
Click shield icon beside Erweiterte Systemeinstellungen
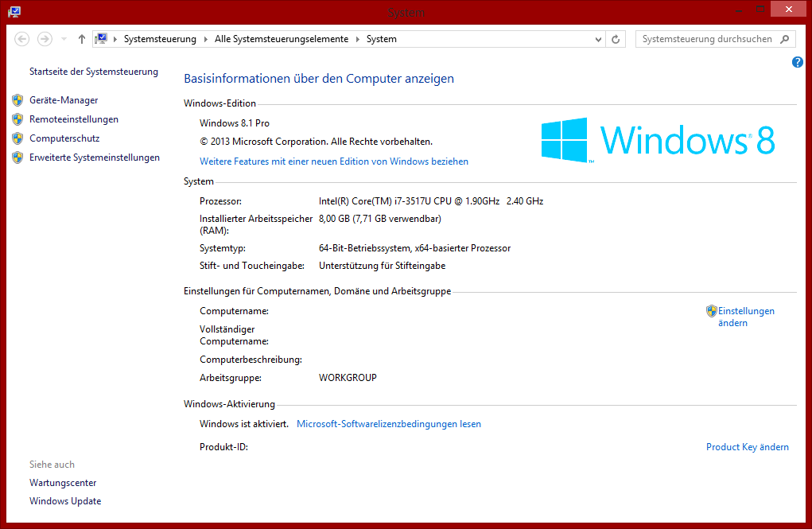[x=17, y=158]
